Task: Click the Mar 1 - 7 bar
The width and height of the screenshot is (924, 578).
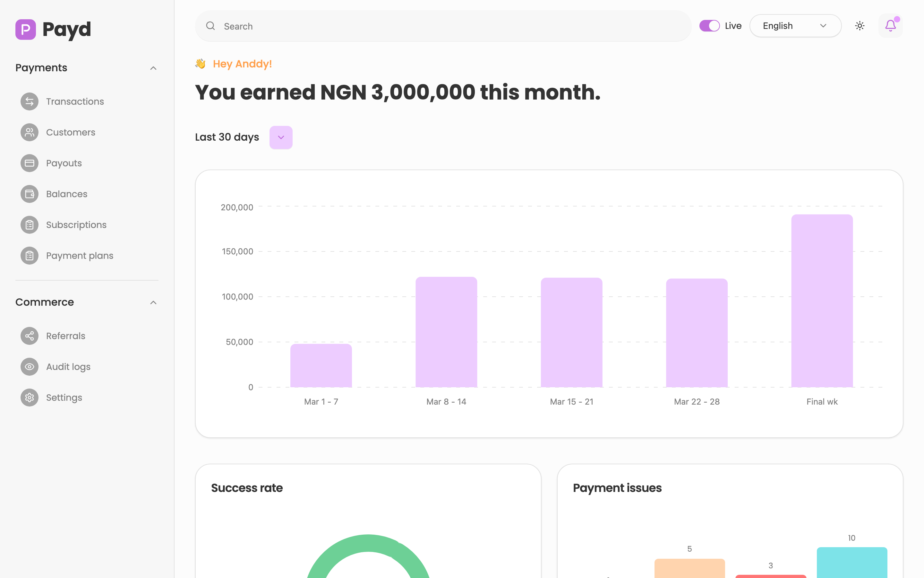Action: coord(321,365)
